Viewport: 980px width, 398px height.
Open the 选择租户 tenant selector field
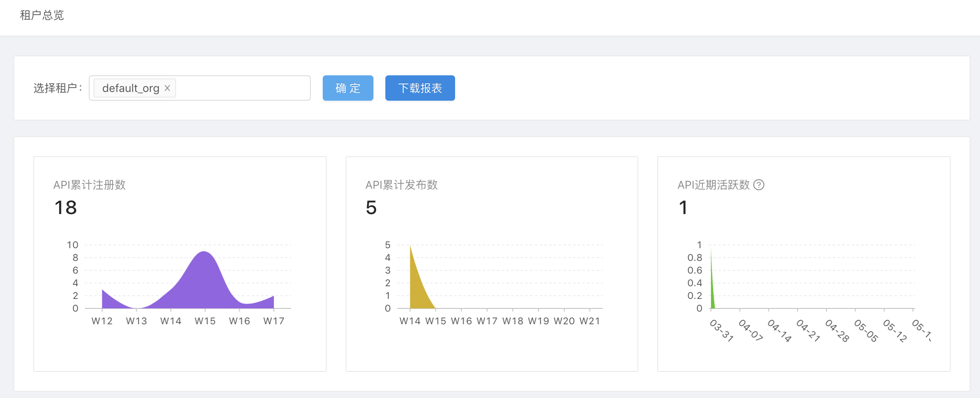click(x=242, y=88)
